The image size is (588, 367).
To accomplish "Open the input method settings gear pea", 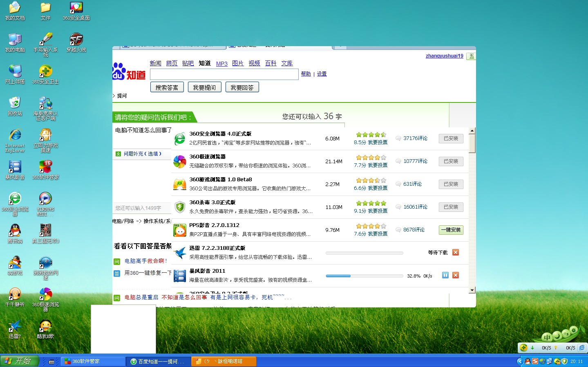I will coord(574,330).
